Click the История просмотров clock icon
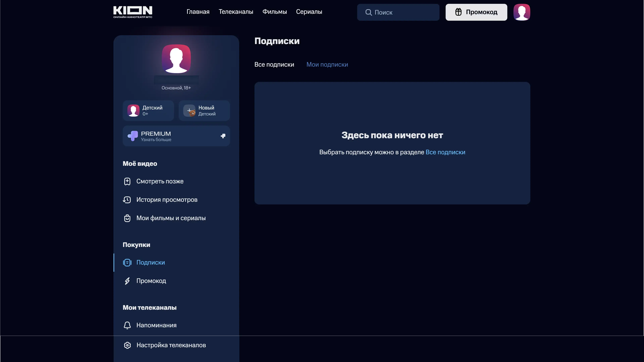This screenshot has width=644, height=362. point(127,200)
